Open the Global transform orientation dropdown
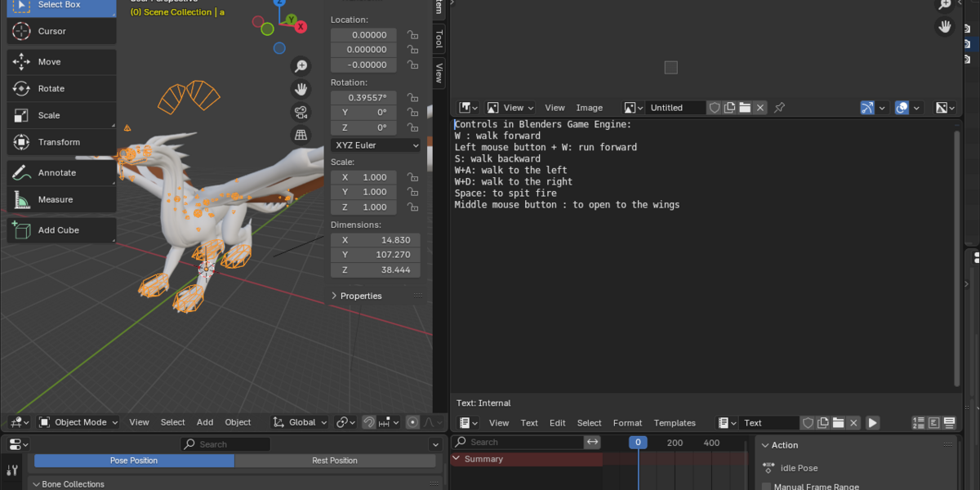 (x=300, y=422)
